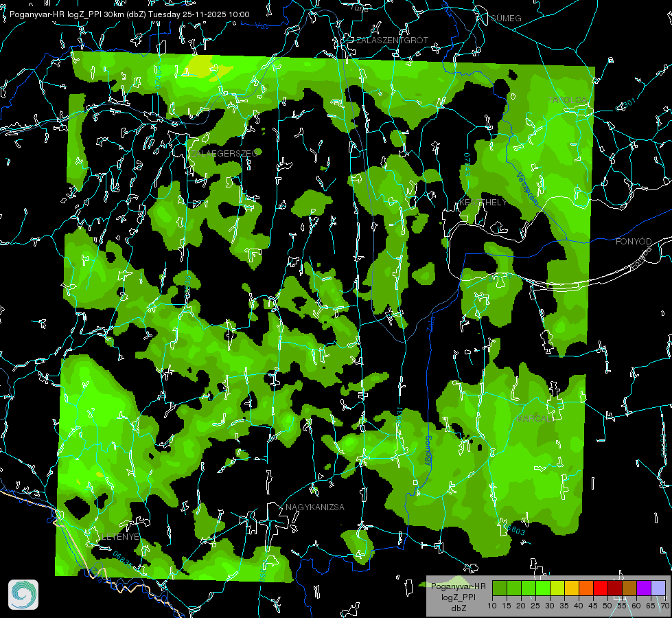This screenshot has width=672, height=618.
Task: Click the NAGYKANIZSA city label
Action: click(x=315, y=507)
